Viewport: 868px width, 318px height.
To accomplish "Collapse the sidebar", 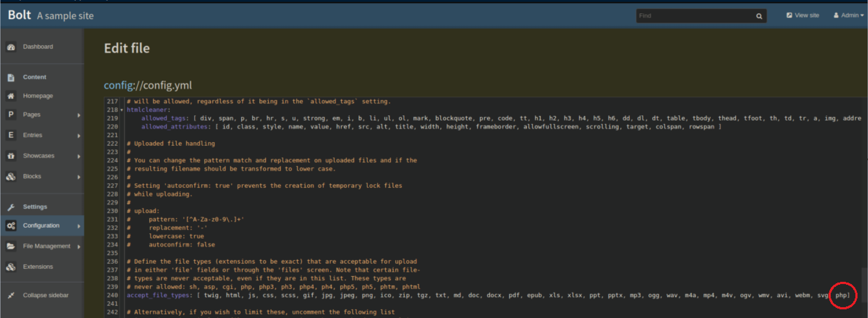I will point(46,295).
